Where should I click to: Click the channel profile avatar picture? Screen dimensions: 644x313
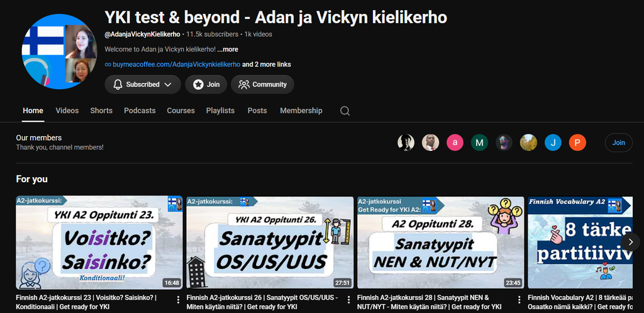coord(60,52)
